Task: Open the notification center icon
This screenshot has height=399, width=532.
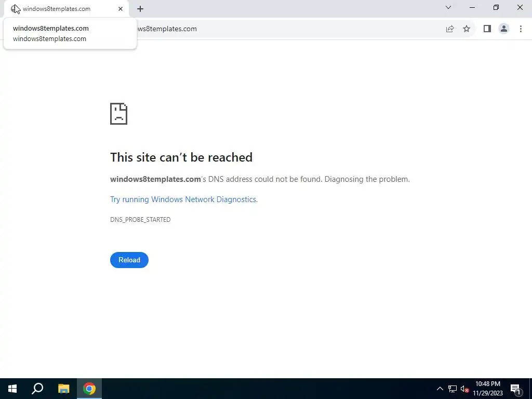Action: (x=516, y=389)
